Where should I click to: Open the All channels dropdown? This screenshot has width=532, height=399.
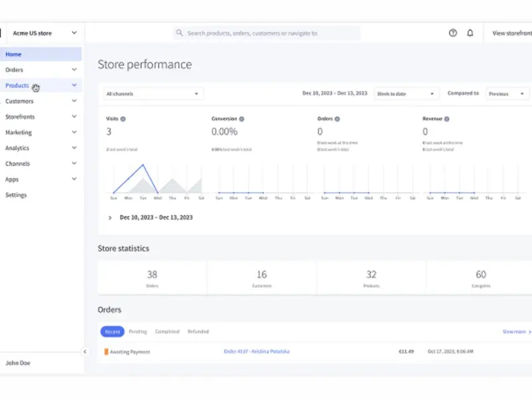pyautogui.click(x=153, y=94)
